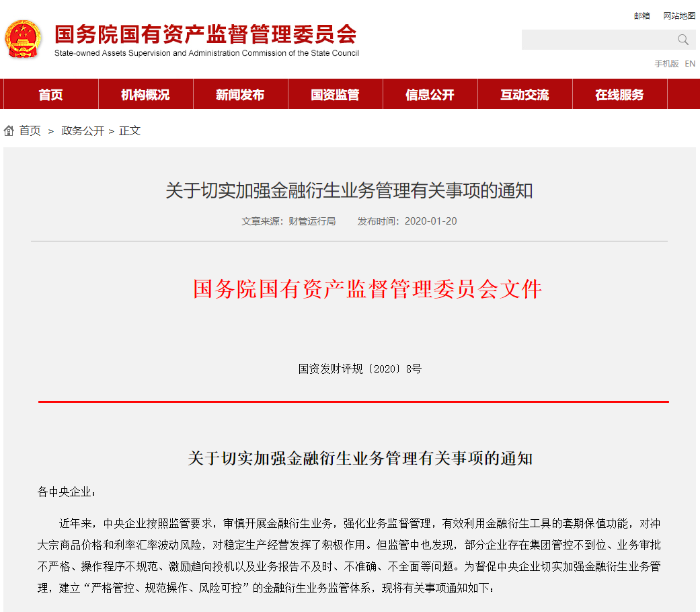
Task: Click the 国务院国有资产监督管理委员会 site title
Action: pos(206,35)
